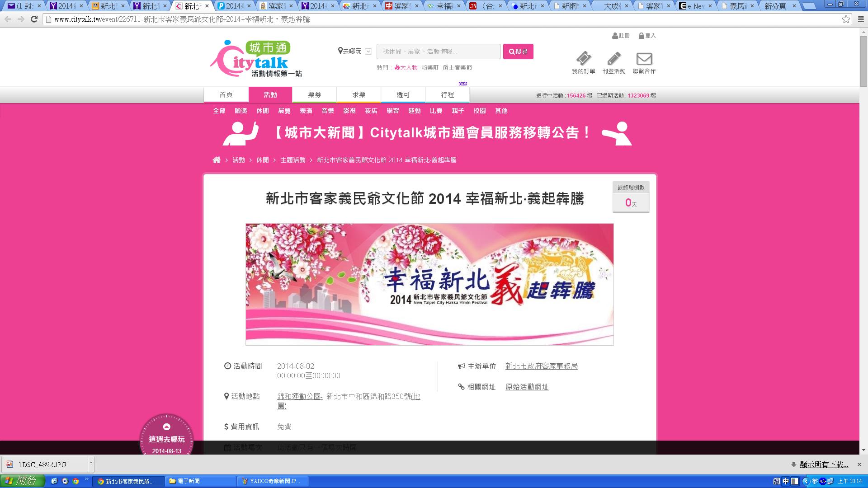
Task: Click the taskbar clock 上午 10:14
Action: [x=850, y=481]
